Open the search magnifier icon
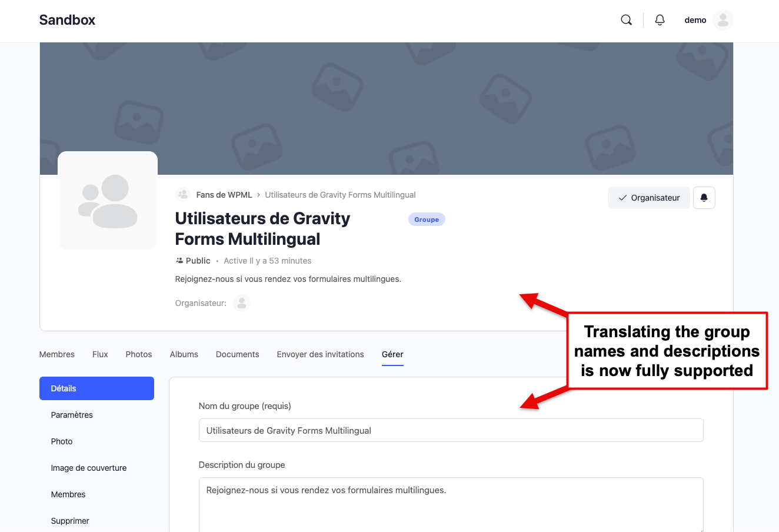 pyautogui.click(x=627, y=20)
